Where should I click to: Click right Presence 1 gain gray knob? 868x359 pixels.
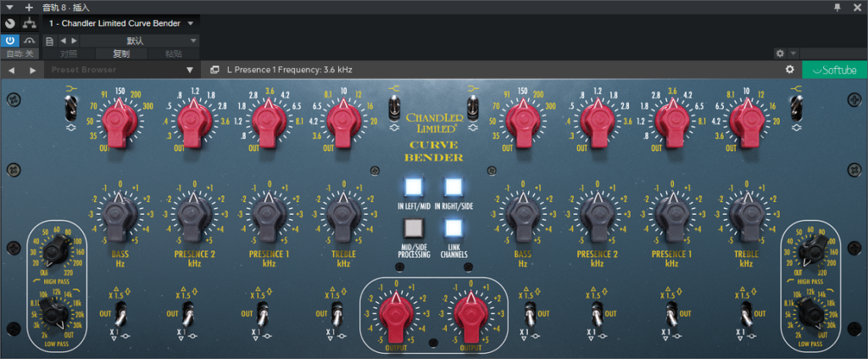click(x=672, y=216)
